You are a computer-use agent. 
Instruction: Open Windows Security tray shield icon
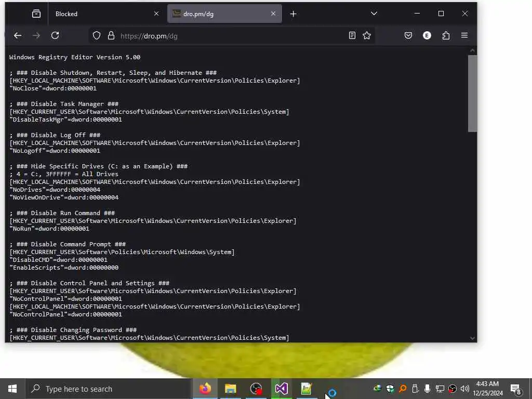click(x=390, y=389)
